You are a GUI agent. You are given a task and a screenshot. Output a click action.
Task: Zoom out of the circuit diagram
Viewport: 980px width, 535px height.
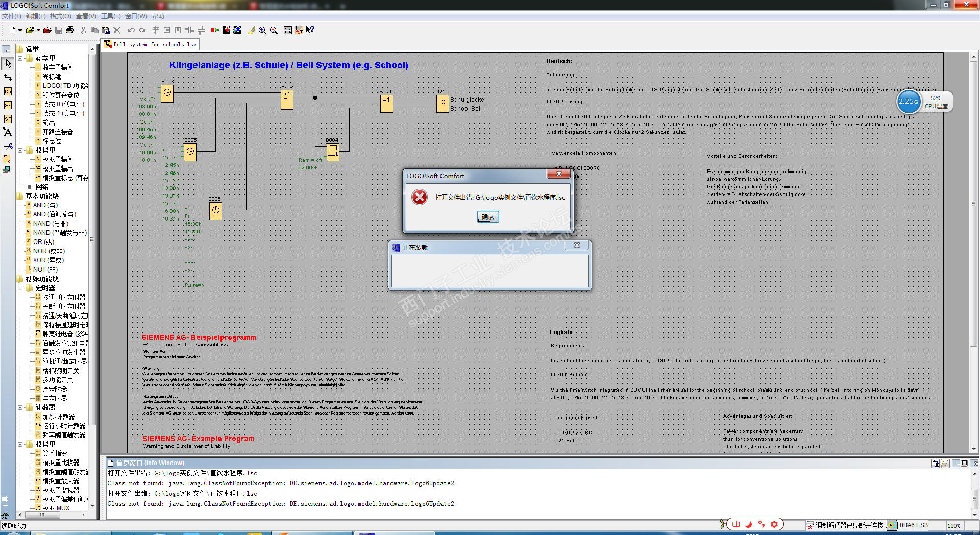point(274,30)
